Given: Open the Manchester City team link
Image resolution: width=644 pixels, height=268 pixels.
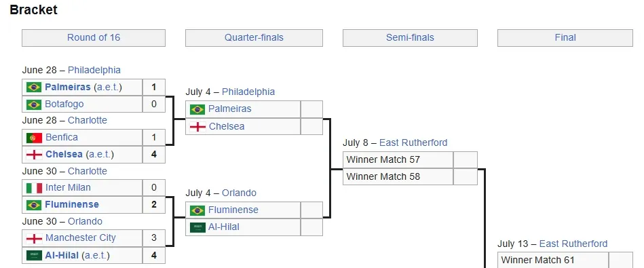Looking at the screenshot, I should pyautogui.click(x=81, y=238).
